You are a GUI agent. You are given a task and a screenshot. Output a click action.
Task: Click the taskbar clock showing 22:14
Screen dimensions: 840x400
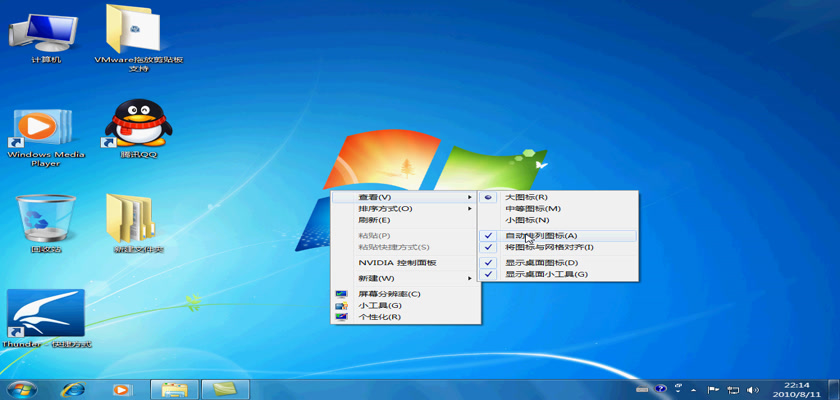796,388
